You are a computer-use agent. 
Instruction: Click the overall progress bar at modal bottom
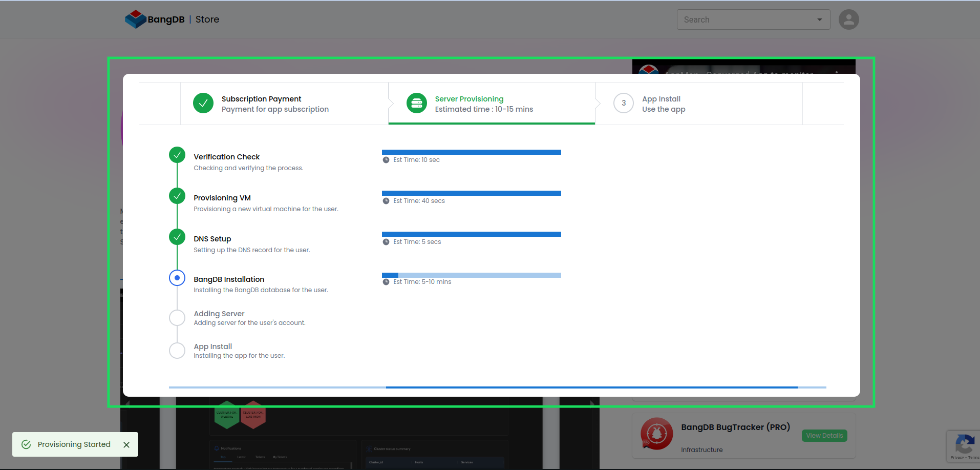click(x=498, y=387)
